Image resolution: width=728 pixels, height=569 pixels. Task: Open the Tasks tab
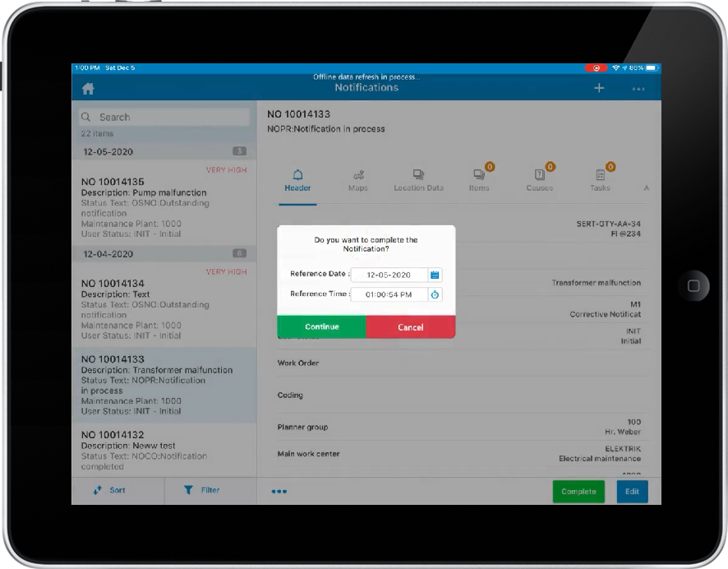click(x=600, y=180)
